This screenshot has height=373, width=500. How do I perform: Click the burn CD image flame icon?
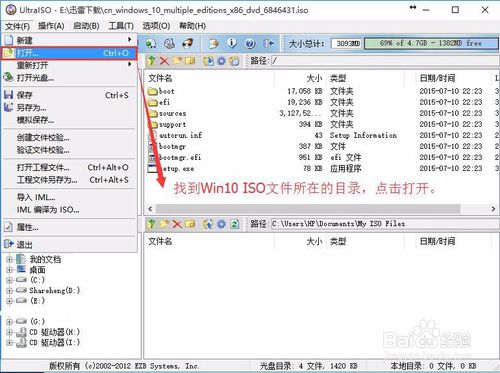(188, 43)
